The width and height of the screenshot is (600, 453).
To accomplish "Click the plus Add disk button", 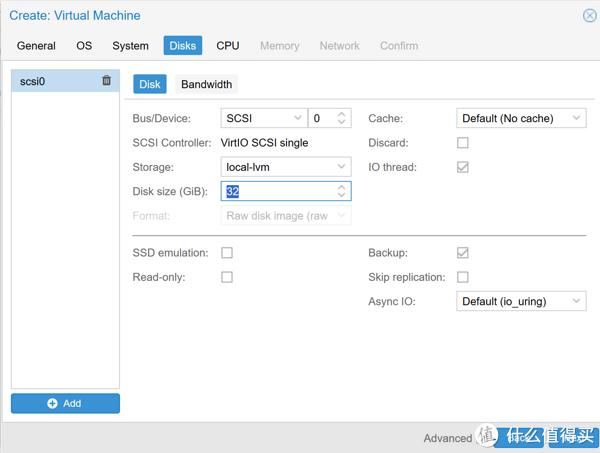I will [x=65, y=403].
